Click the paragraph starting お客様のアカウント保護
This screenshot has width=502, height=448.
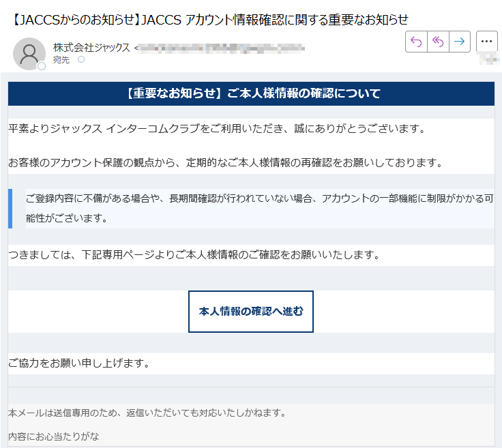pos(225,163)
